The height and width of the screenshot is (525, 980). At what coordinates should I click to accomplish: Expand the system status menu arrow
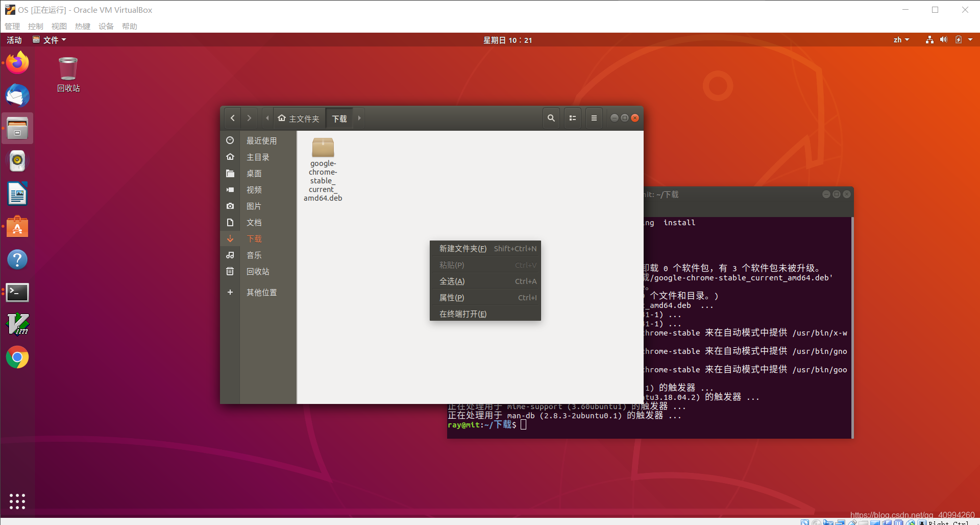point(970,40)
